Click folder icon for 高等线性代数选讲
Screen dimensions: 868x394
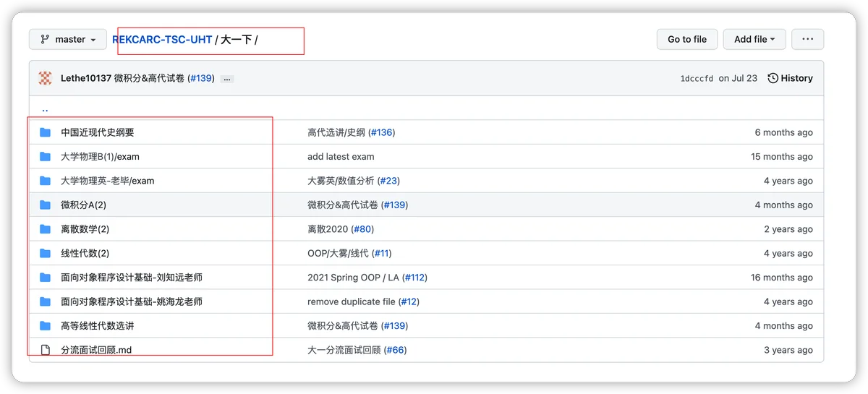point(46,325)
